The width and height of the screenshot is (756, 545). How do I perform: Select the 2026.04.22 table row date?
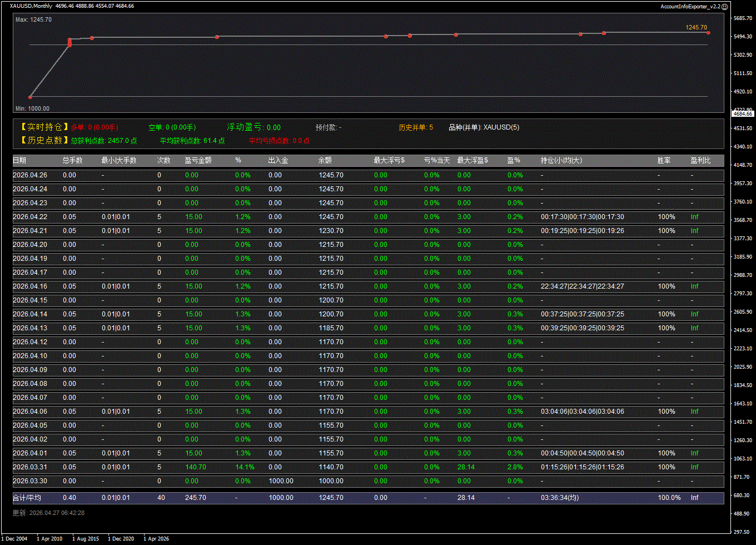pos(30,217)
